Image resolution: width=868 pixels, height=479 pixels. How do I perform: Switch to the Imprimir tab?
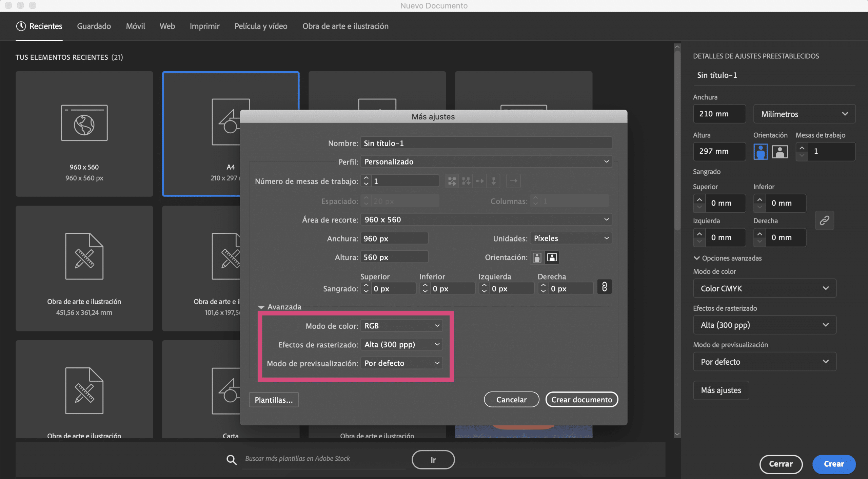pyautogui.click(x=204, y=26)
